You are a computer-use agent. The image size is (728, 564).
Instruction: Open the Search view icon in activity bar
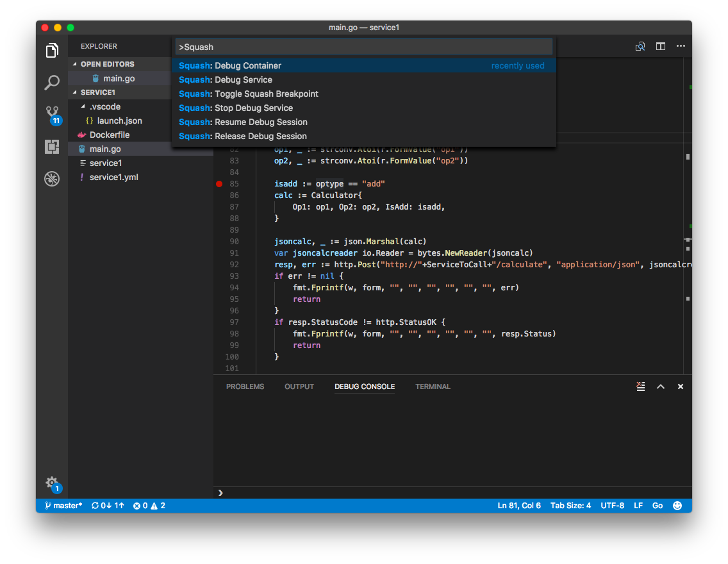click(52, 83)
